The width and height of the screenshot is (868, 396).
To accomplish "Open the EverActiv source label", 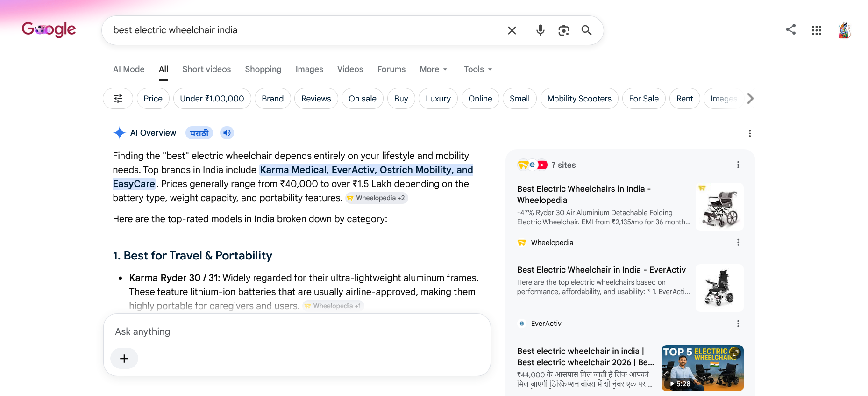I will pos(540,324).
